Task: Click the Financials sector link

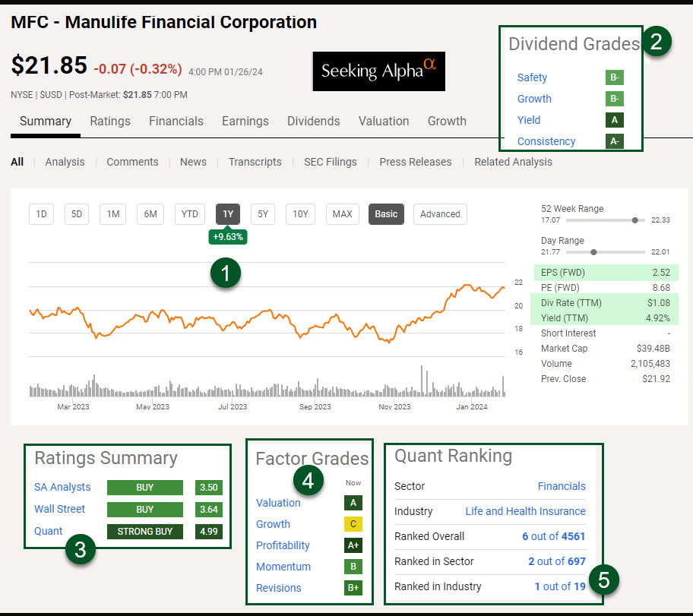Action: click(562, 486)
